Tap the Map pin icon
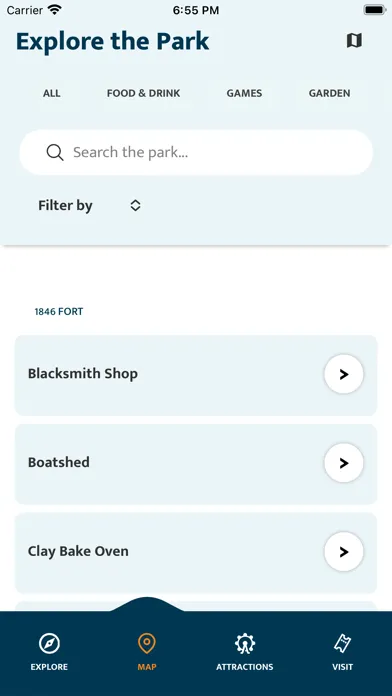 click(147, 644)
